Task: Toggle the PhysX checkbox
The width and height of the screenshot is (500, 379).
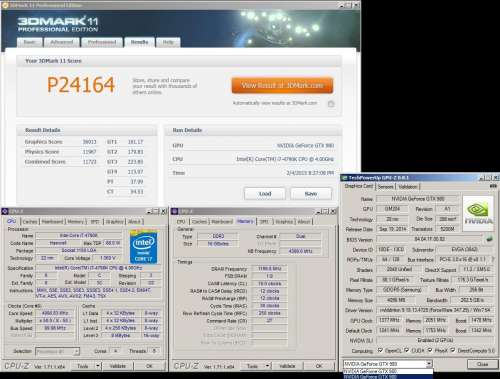Action: [430, 350]
